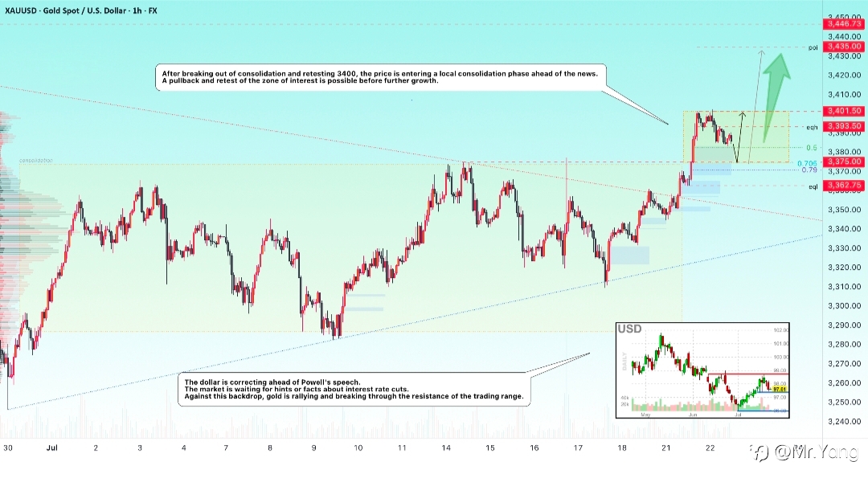Select the 3,375.00 red price tag
Screen dimensions: 868x482
pos(844,161)
